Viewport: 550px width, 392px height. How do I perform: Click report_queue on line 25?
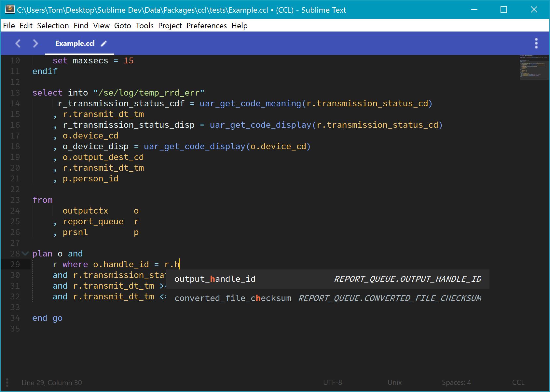tap(93, 222)
